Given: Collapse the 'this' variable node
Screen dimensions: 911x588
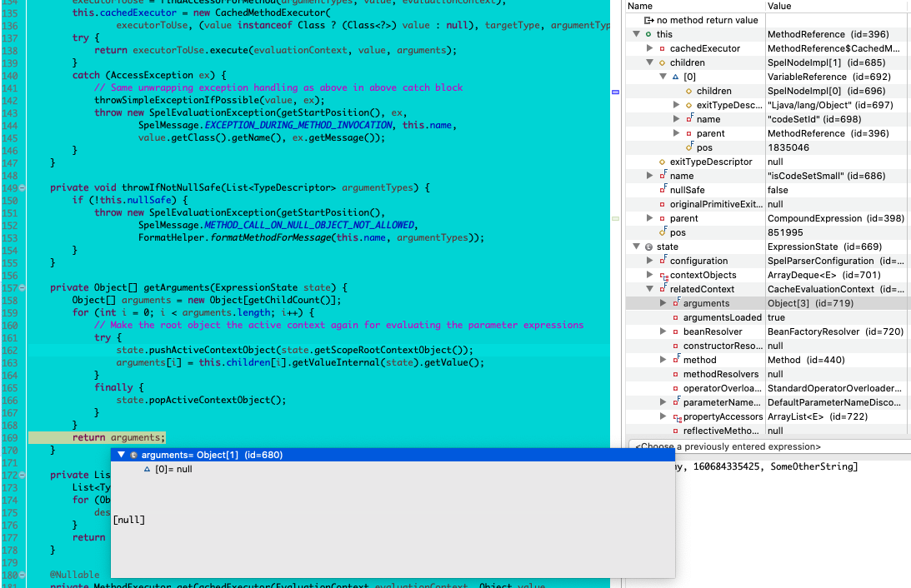Looking at the screenshot, I should pyautogui.click(x=637, y=34).
